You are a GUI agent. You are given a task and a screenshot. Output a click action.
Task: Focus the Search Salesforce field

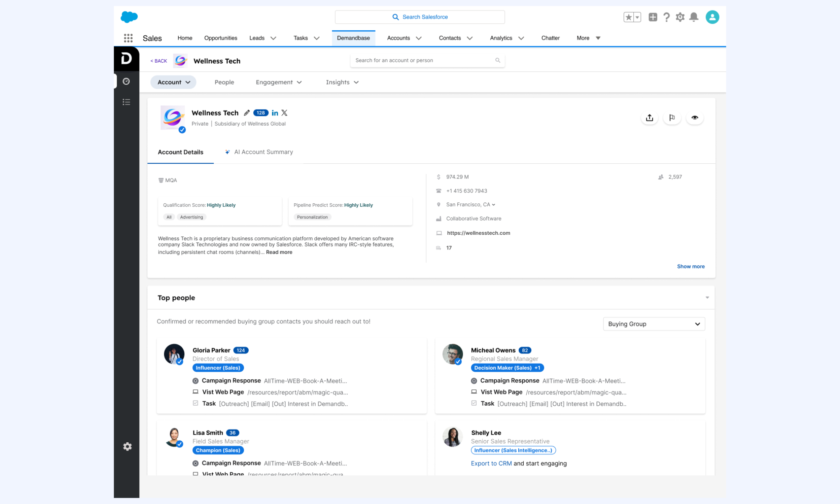click(420, 17)
